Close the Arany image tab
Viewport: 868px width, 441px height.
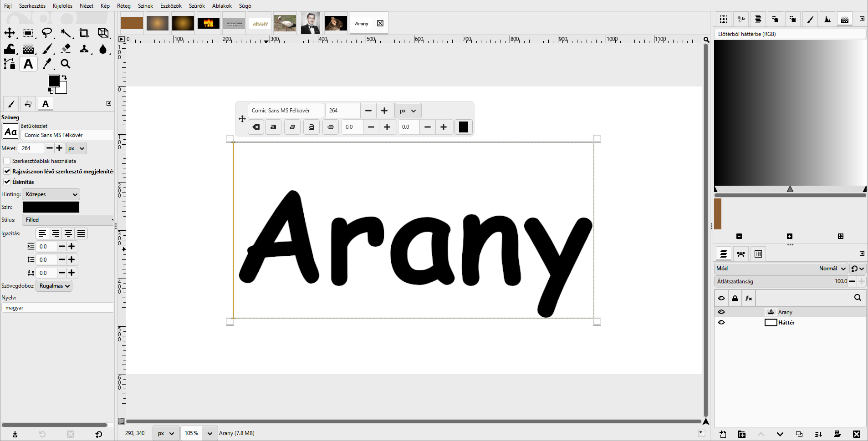[380, 23]
